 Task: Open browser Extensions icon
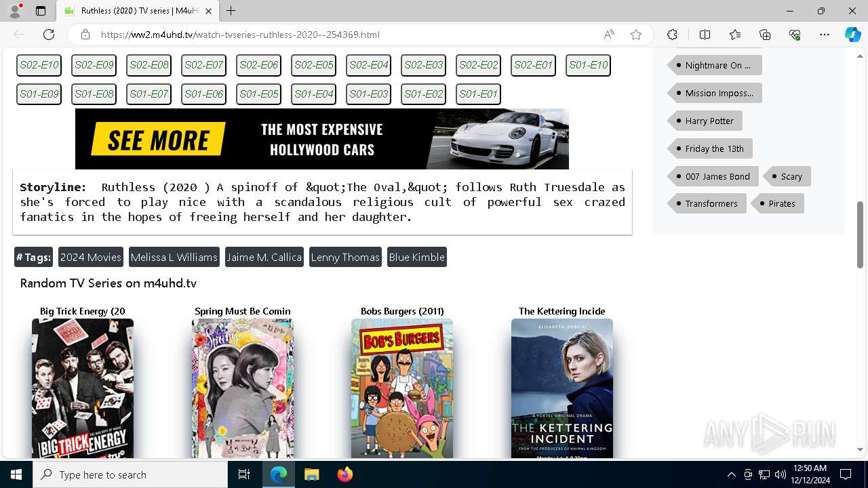[x=672, y=35]
